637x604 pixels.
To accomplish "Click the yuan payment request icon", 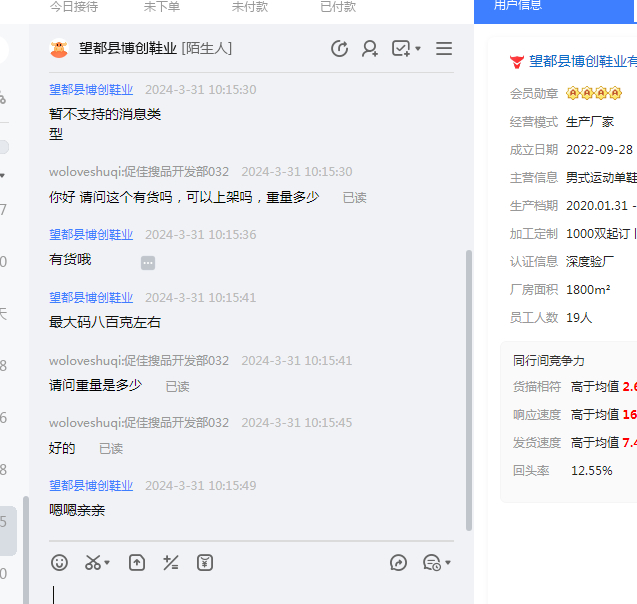I will pyautogui.click(x=205, y=563).
